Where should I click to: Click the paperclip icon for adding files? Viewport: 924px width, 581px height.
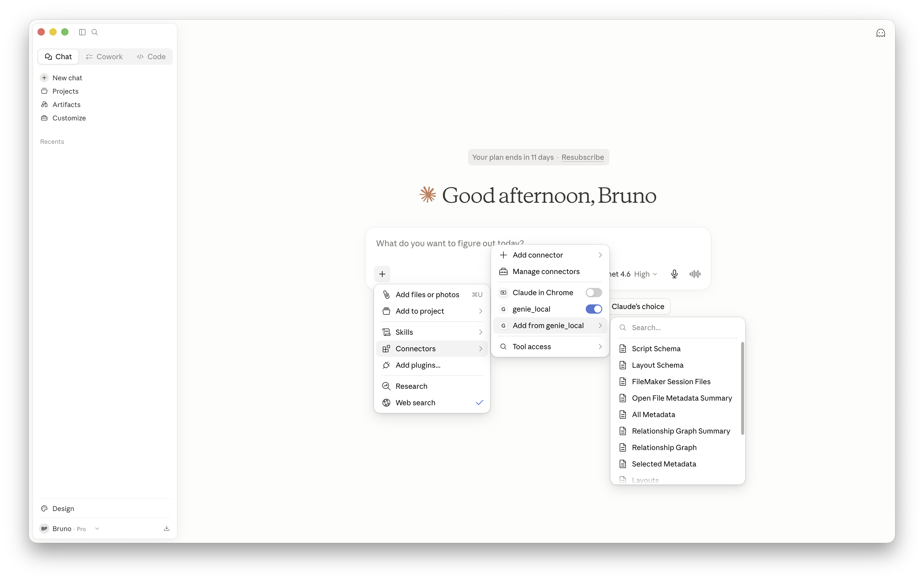tap(386, 295)
